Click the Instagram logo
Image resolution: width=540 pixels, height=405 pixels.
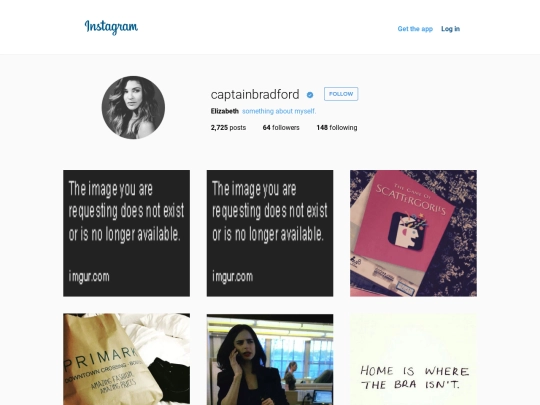[x=111, y=27]
